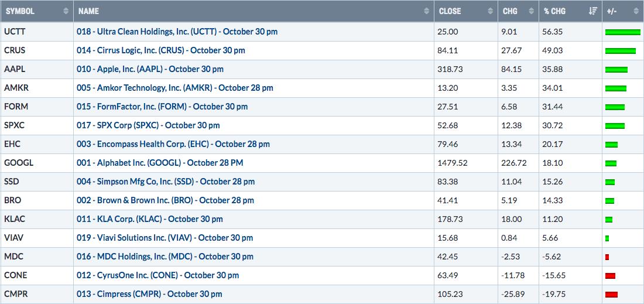
Task: Open Amkor Technology (AMKR) link
Action: coord(174,88)
